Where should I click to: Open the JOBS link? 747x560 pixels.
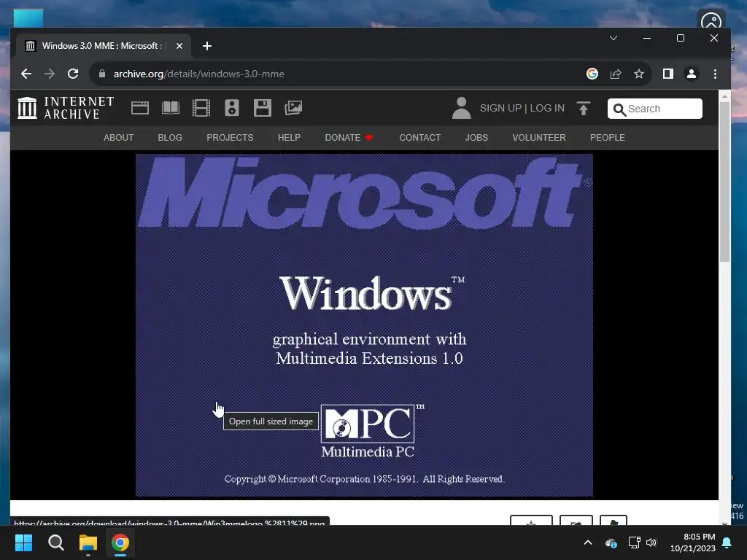[476, 138]
